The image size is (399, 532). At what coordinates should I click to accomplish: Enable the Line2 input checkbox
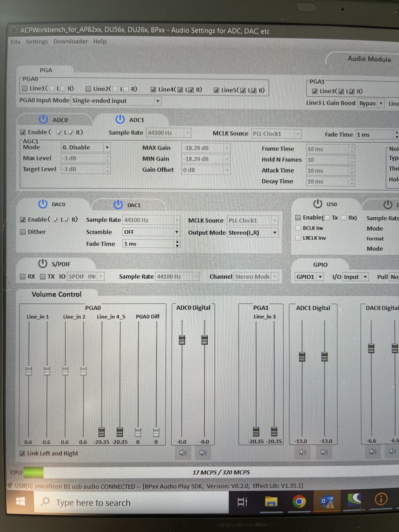pyautogui.click(x=88, y=89)
